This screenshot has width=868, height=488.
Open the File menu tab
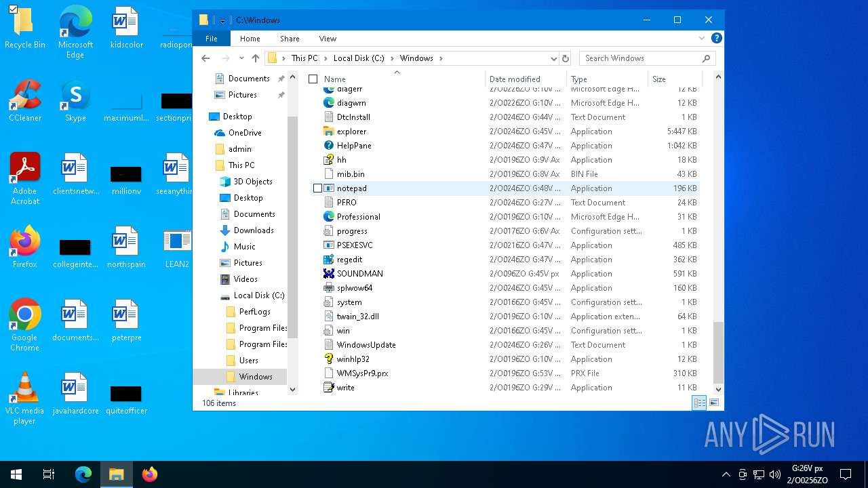[212, 39]
